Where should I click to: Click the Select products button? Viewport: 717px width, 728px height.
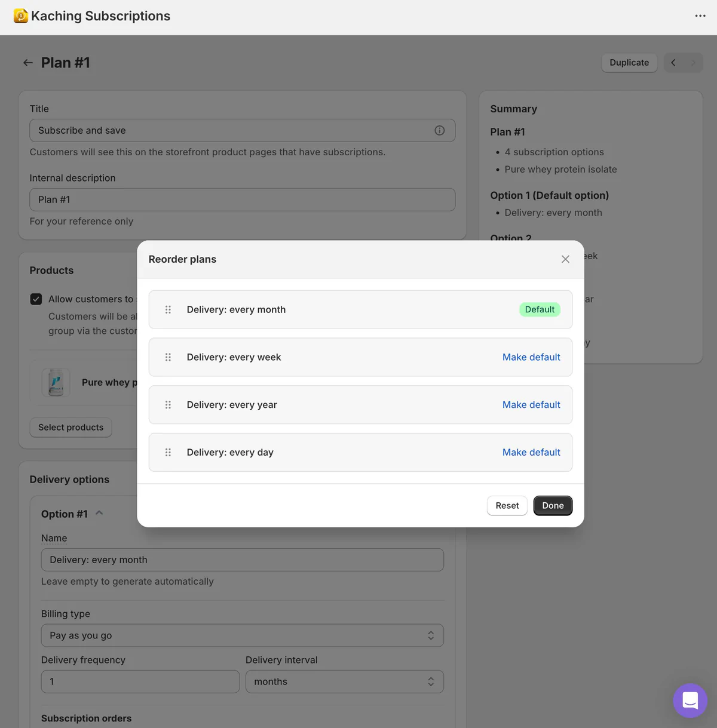pyautogui.click(x=71, y=428)
